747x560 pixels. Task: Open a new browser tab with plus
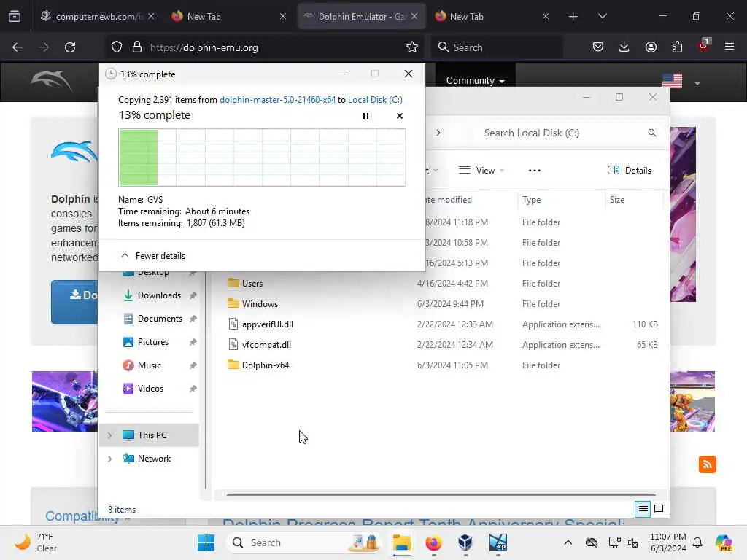tap(573, 16)
